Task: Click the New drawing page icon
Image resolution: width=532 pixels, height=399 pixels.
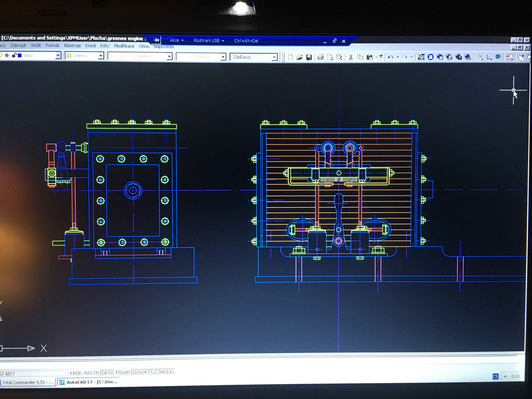Action: 290,57
